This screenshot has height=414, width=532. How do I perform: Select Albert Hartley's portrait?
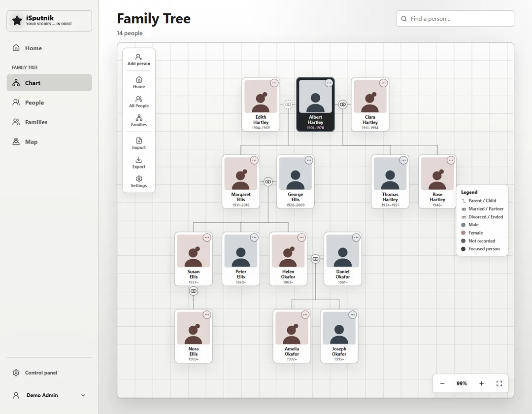(315, 97)
